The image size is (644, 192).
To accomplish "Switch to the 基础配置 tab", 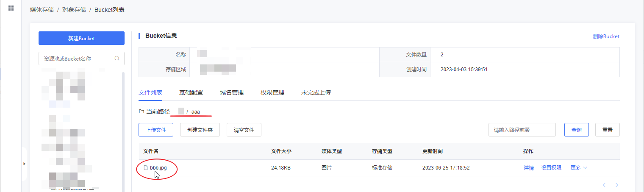I will tap(191, 92).
